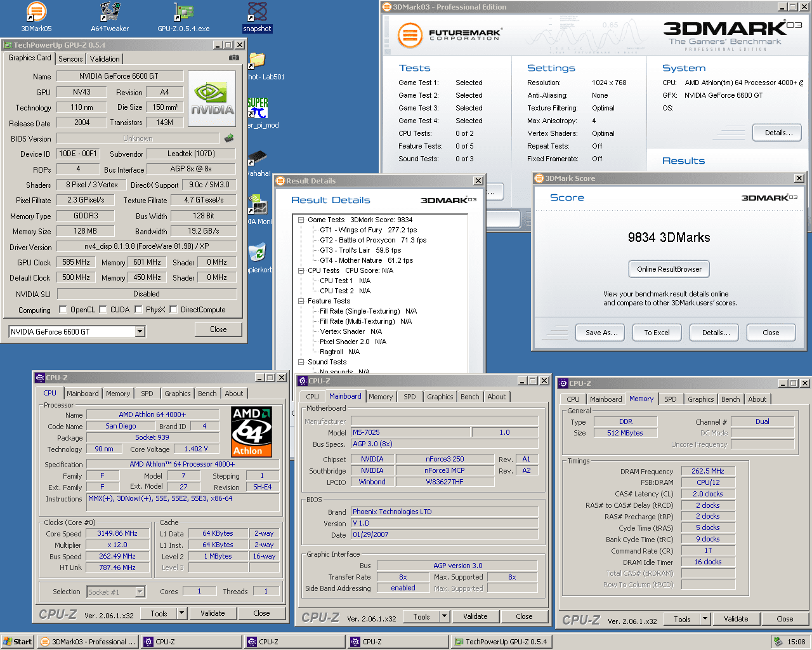Enable the DirectCompute checkbox
The image size is (812, 650).
173,310
